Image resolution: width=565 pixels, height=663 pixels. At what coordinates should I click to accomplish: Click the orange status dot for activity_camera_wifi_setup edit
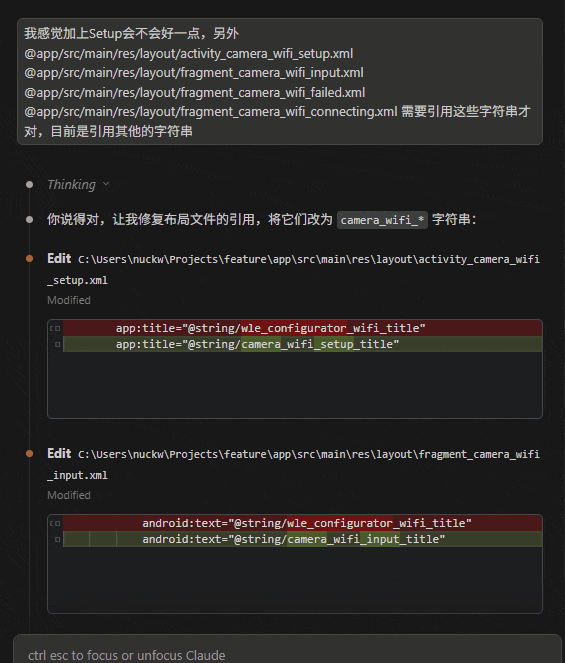[x=30, y=259]
